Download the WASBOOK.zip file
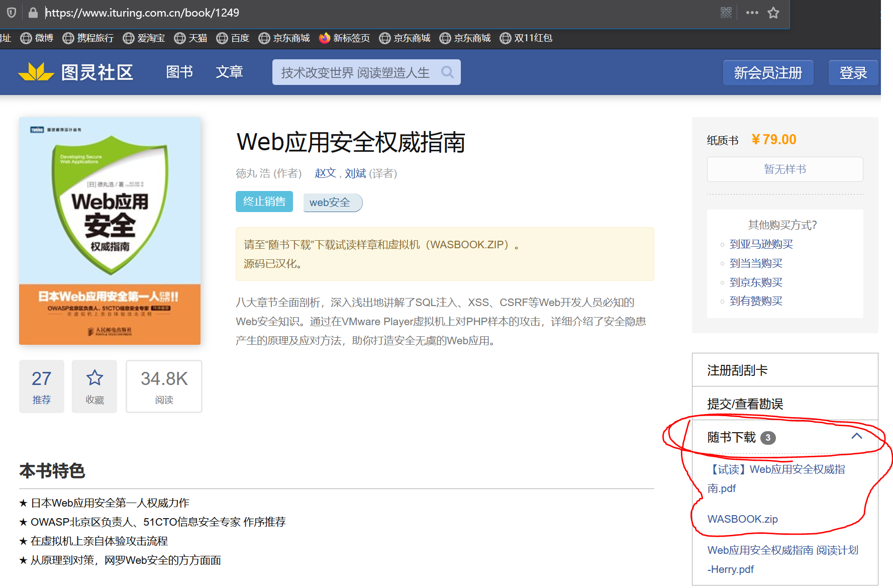 742,519
